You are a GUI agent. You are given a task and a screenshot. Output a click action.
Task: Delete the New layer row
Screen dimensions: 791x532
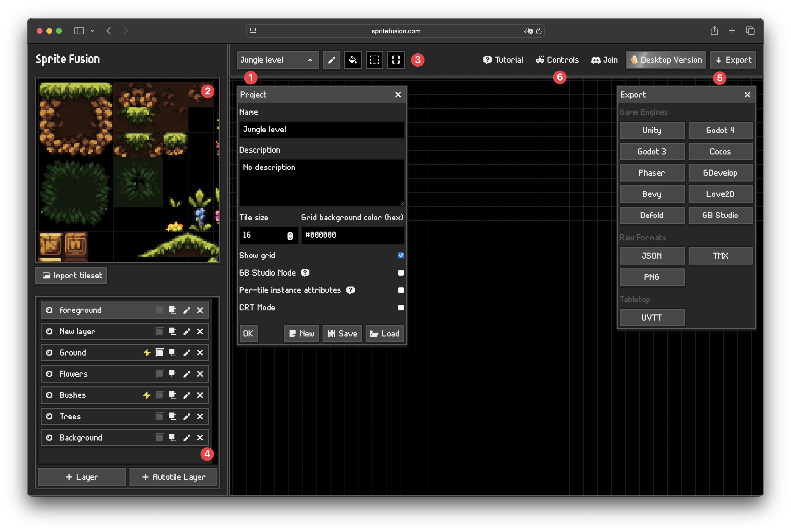(200, 331)
